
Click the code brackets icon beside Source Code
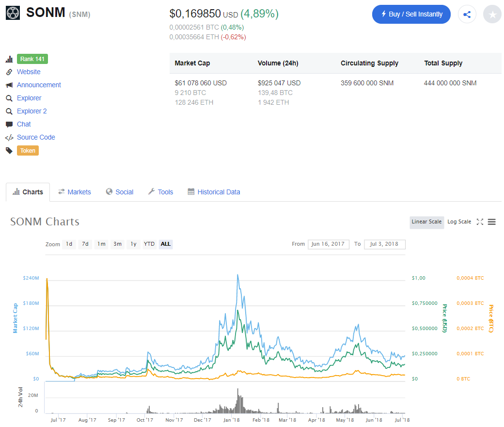coord(9,138)
